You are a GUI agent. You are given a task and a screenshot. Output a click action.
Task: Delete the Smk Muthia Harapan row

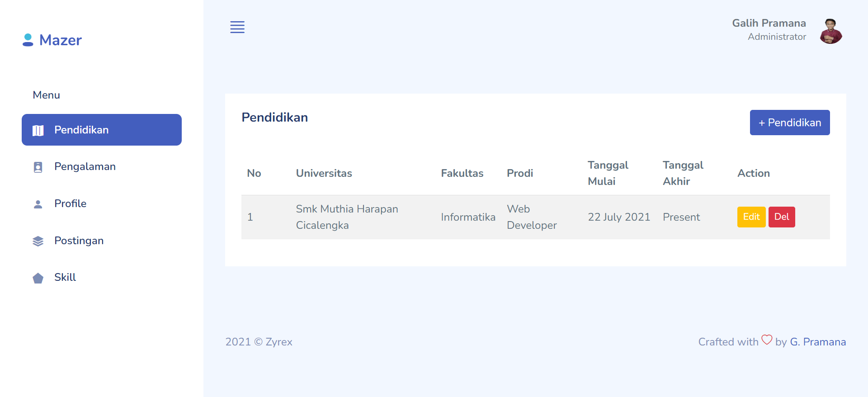point(782,217)
